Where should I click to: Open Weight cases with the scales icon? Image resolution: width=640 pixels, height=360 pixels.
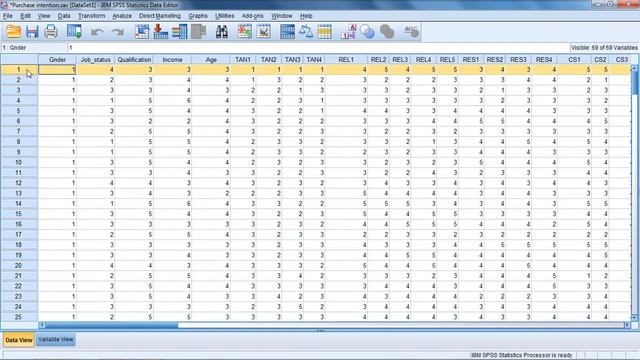306,32
